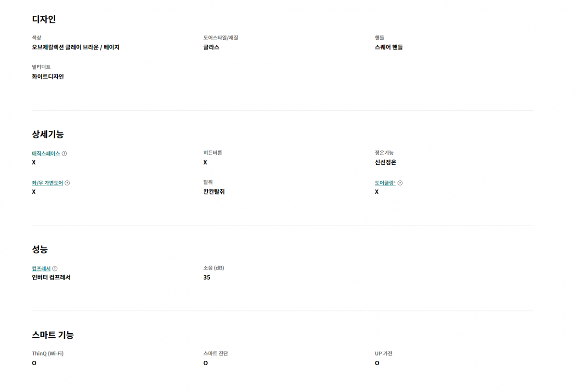Follow the 좌/우 가변도어 link
This screenshot has width=577, height=392.
(48, 183)
